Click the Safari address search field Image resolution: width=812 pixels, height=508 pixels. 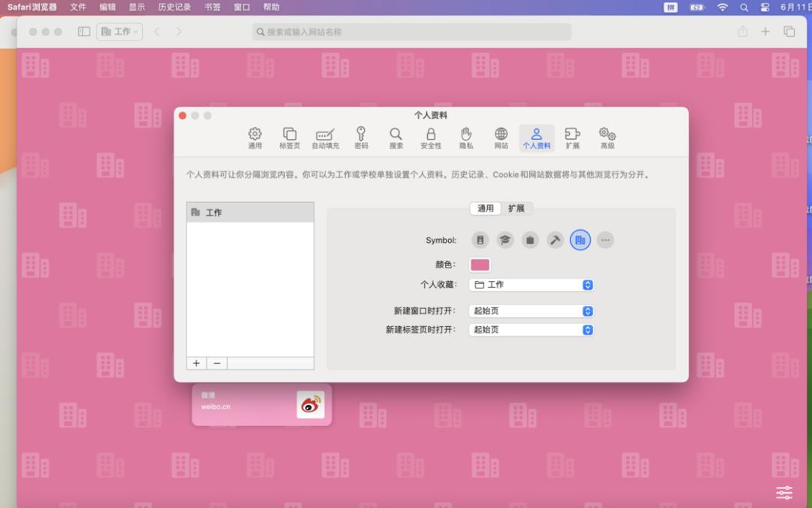(411, 32)
